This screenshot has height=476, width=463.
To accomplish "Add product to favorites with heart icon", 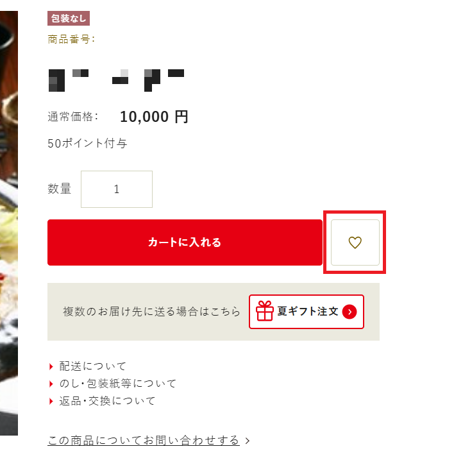I will coord(355,242).
